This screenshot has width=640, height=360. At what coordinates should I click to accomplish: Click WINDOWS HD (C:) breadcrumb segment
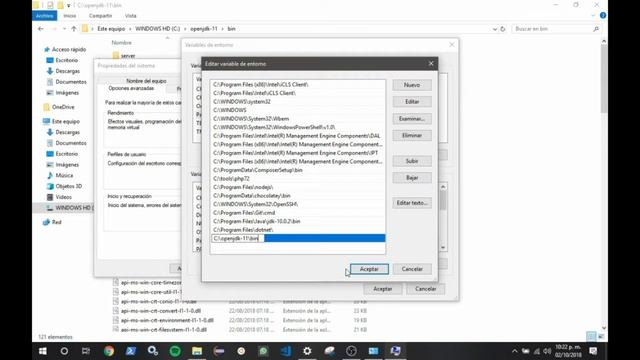tap(158, 29)
